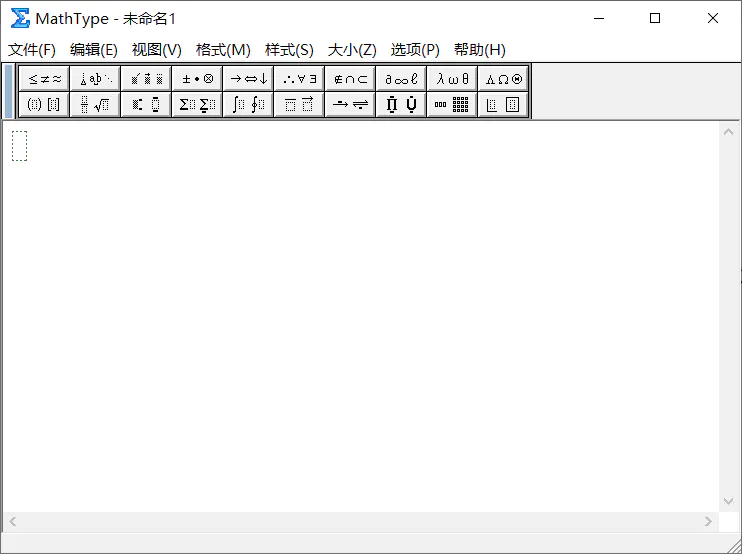Open the underbar and overbar templates palette
Screen dimensions: 742x554
click(300, 104)
